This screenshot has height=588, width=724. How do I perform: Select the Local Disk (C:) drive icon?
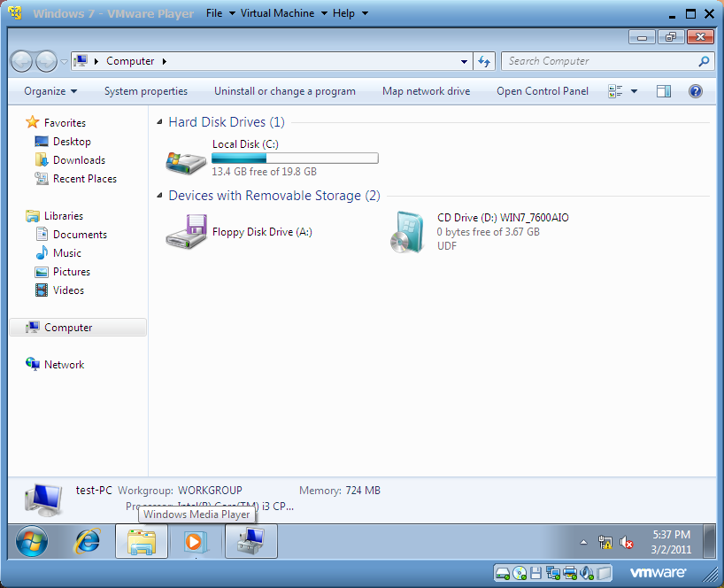(x=186, y=162)
